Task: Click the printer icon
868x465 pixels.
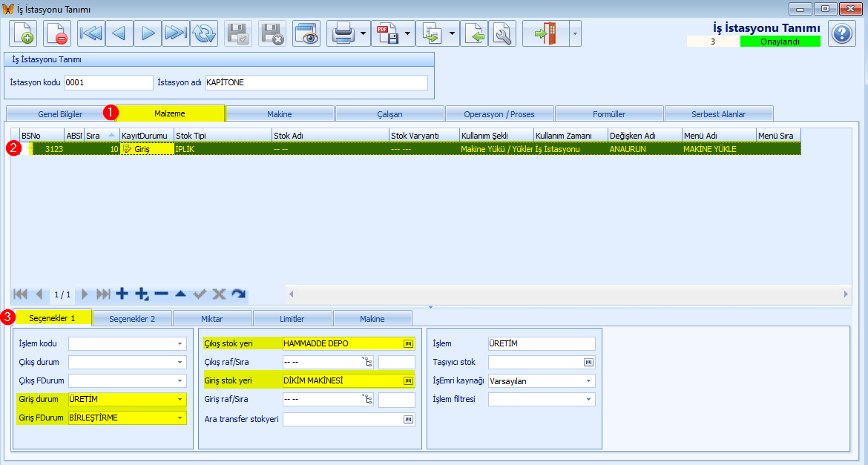Action: pos(343,34)
